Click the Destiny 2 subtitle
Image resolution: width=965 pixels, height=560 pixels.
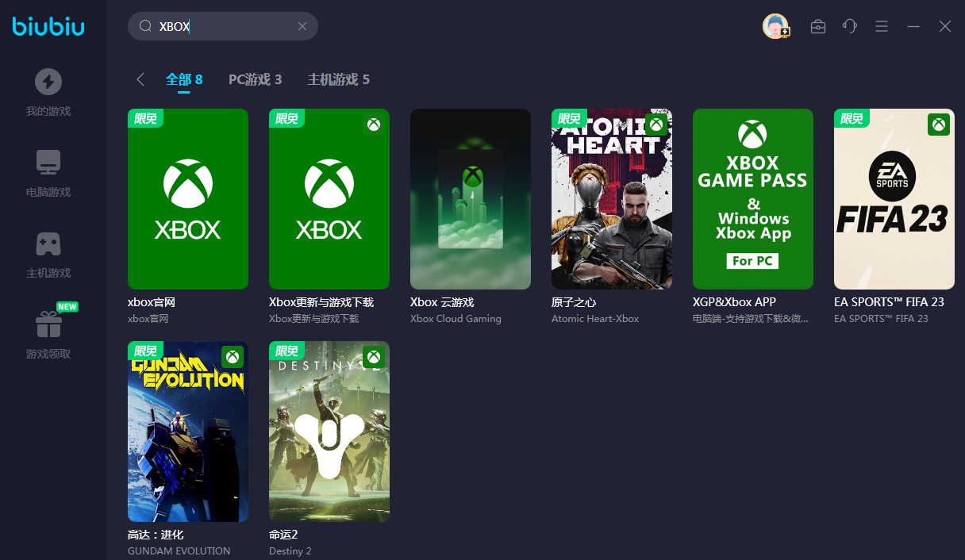290,550
